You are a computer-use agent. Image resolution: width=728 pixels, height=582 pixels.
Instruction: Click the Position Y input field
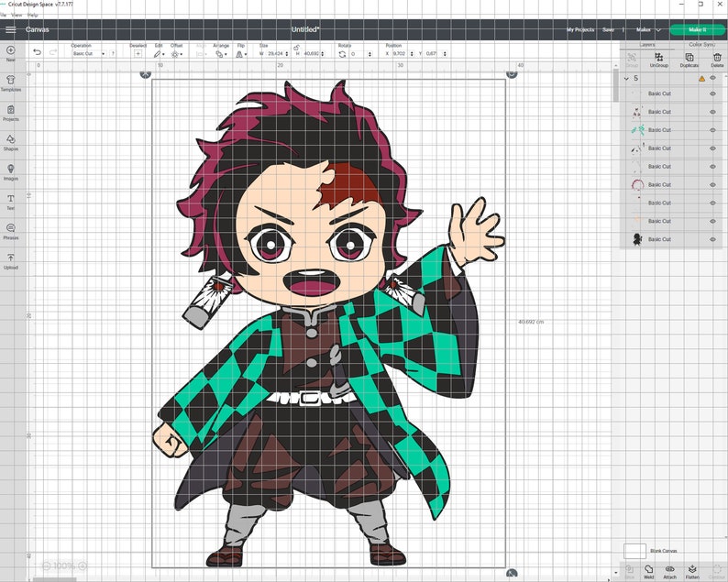point(432,54)
